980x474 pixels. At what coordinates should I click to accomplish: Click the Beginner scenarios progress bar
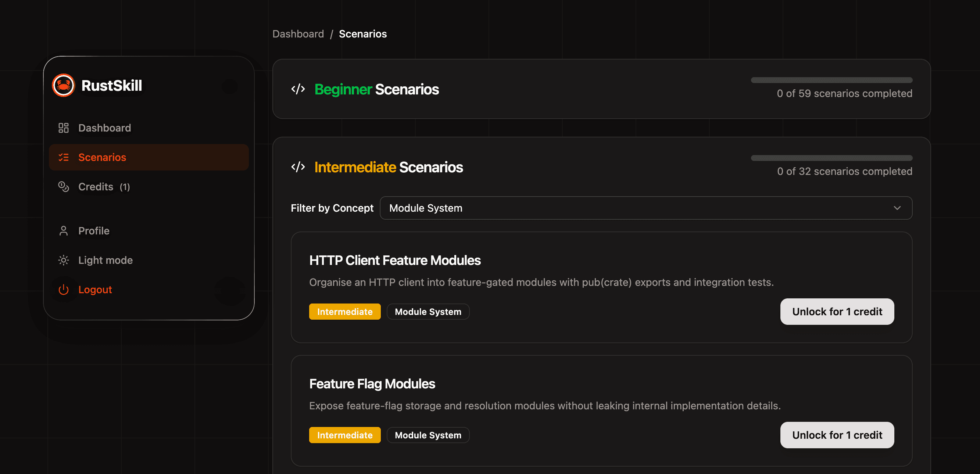(x=831, y=80)
